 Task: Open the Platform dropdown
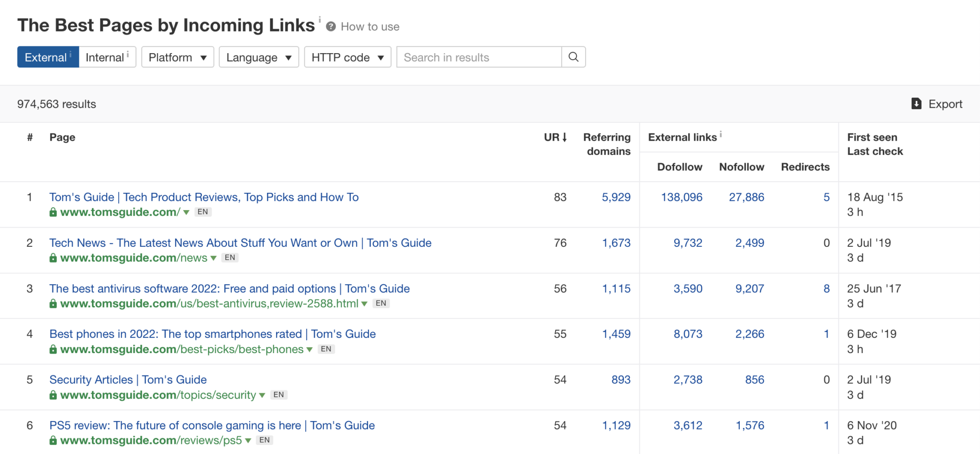pyautogui.click(x=178, y=57)
